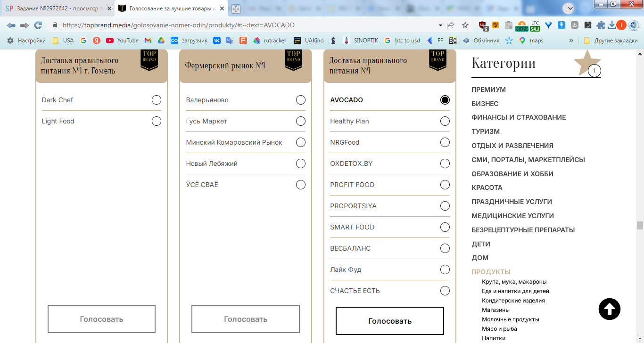Open the address bar dropdown arrow
Image resolution: width=644 pixels, height=343 pixels.
click(x=440, y=25)
